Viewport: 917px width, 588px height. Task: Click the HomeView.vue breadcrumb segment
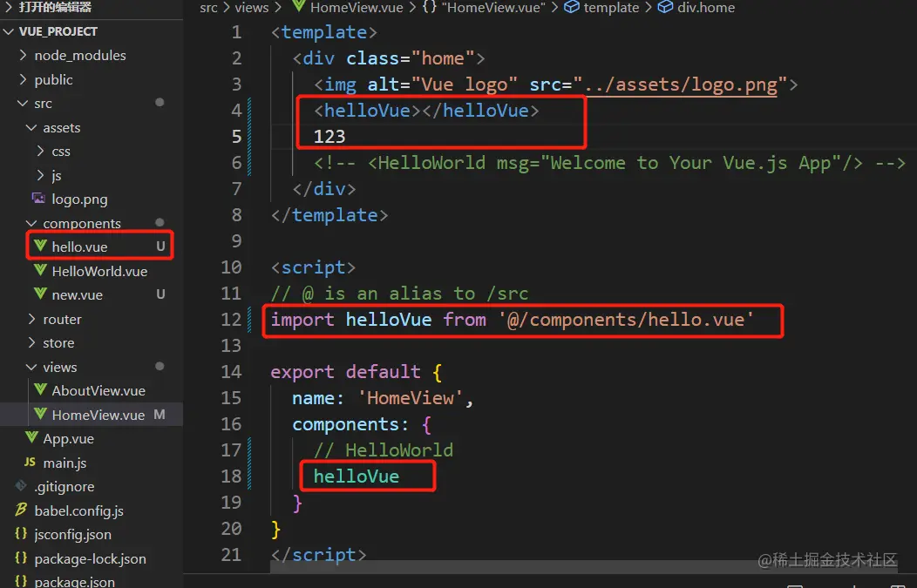357,8
